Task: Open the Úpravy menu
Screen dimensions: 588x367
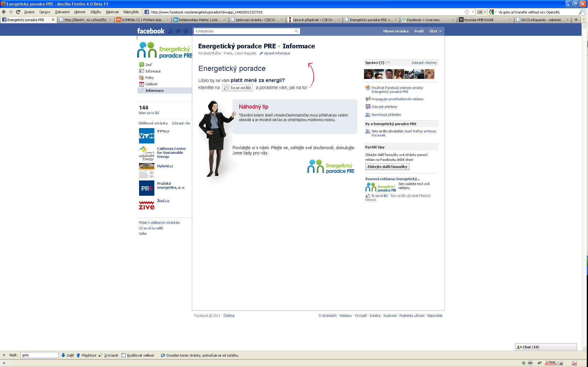Action: (x=45, y=12)
